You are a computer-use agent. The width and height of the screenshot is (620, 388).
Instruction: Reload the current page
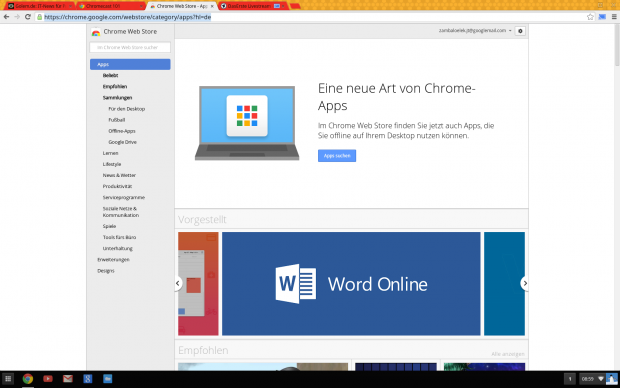click(x=28, y=17)
